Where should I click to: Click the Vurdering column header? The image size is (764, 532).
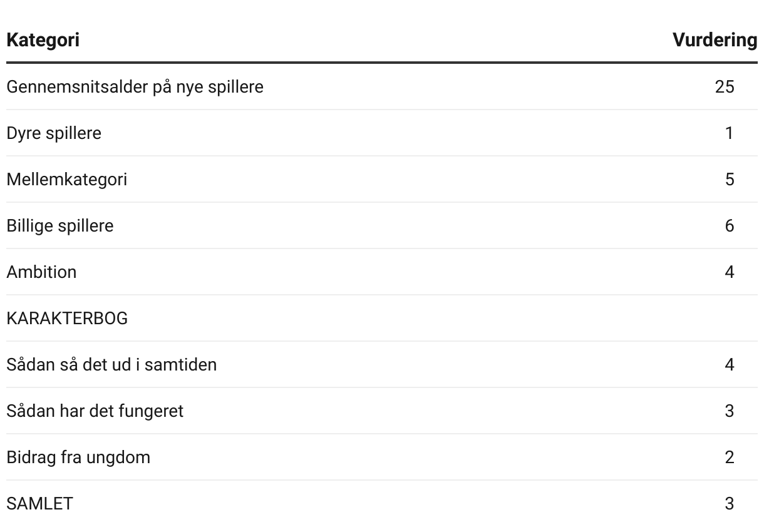[715, 40]
